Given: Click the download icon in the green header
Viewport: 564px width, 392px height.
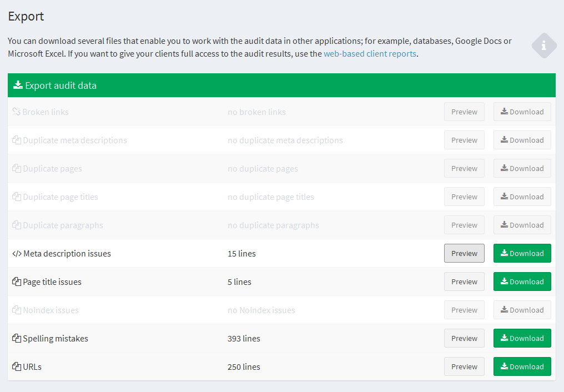Looking at the screenshot, I should click(18, 85).
